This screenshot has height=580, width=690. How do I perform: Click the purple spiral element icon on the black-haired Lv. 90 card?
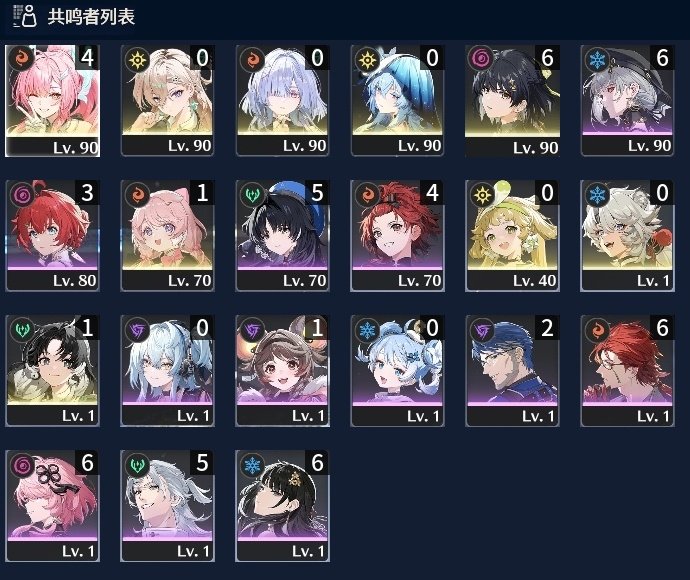(482, 59)
